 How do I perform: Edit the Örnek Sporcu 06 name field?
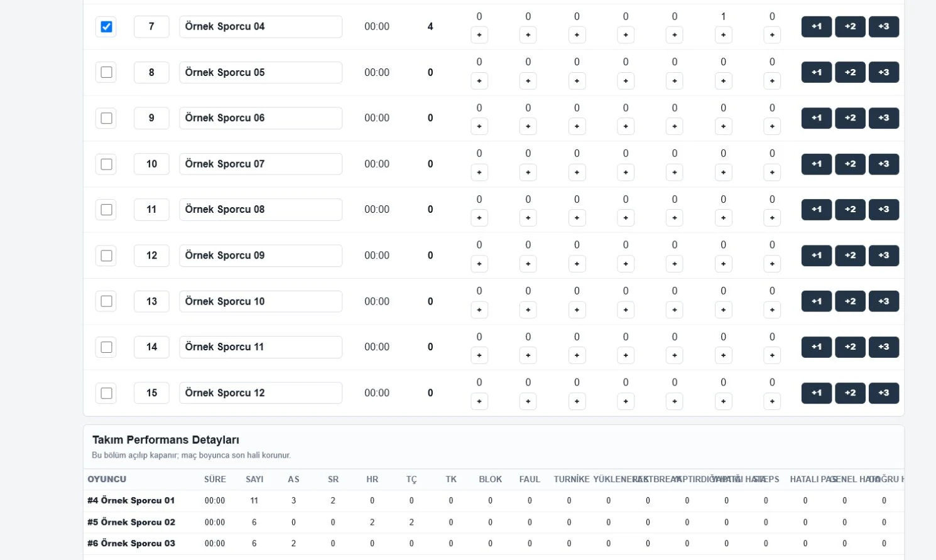261,118
